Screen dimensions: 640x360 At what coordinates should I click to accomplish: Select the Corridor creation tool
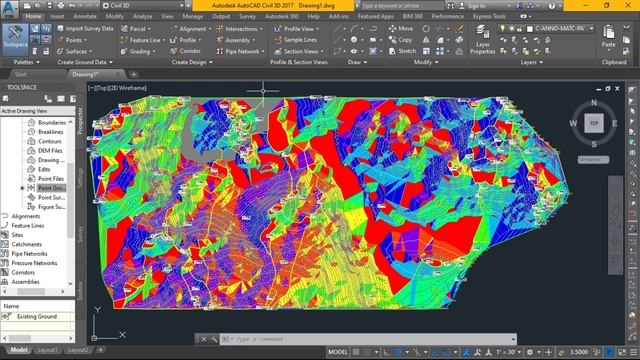(185, 51)
